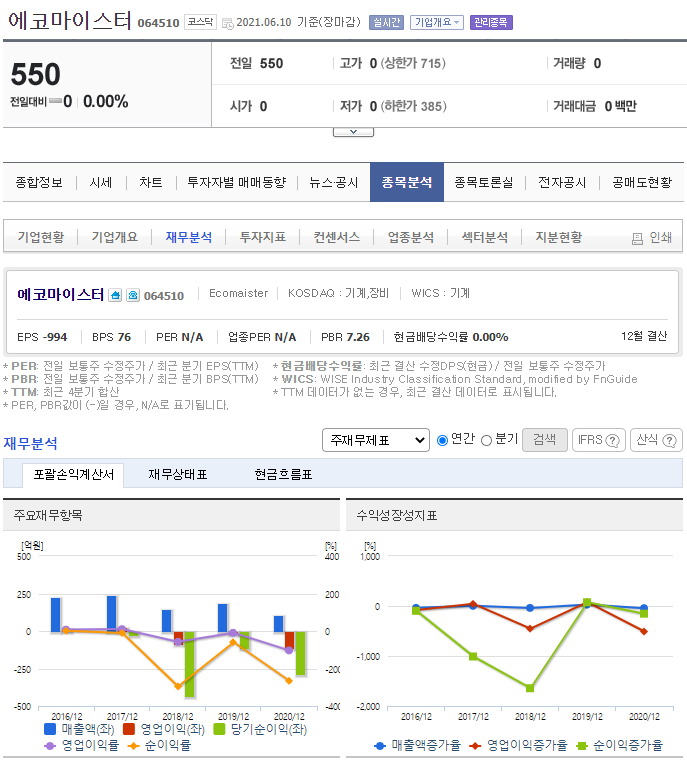
Task: Go to the 컨센서스 sub-tab
Action: [337, 237]
